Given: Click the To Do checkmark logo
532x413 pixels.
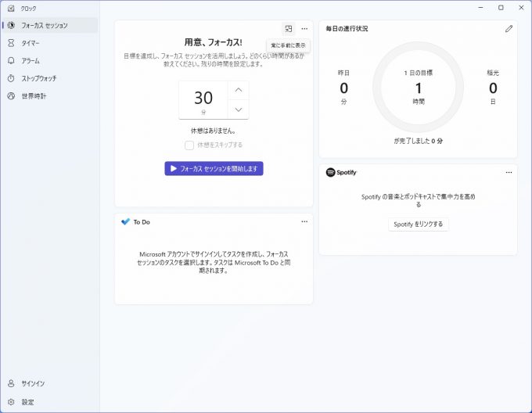Looking at the screenshot, I should point(125,221).
